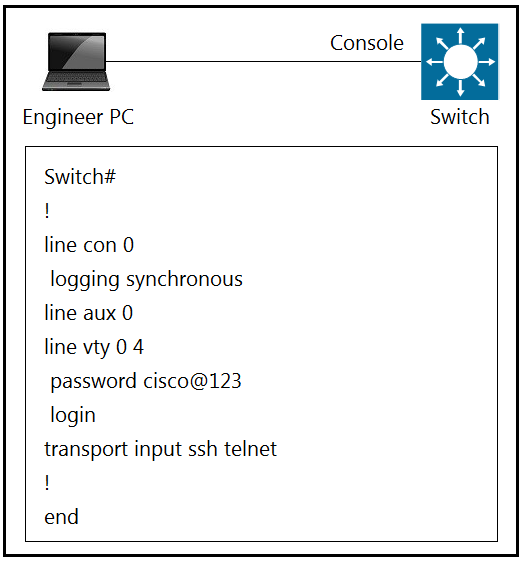Click the Engineer PC label
This screenshot has height=561, width=522.
pos(78,117)
